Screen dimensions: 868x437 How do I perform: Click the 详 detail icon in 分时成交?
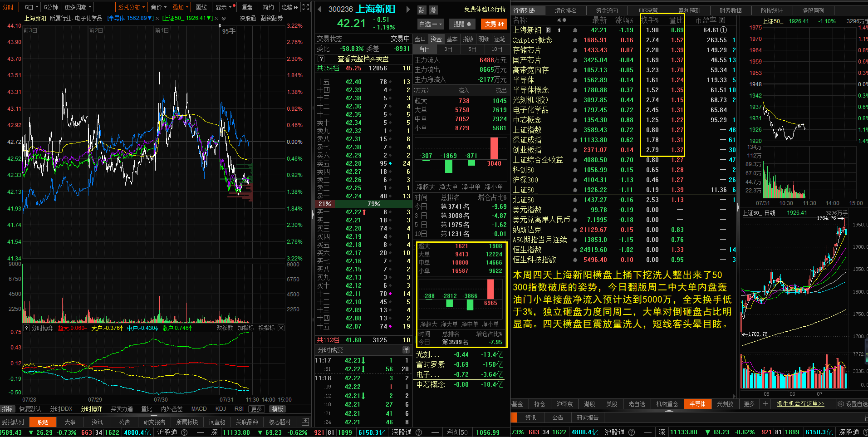406,350
